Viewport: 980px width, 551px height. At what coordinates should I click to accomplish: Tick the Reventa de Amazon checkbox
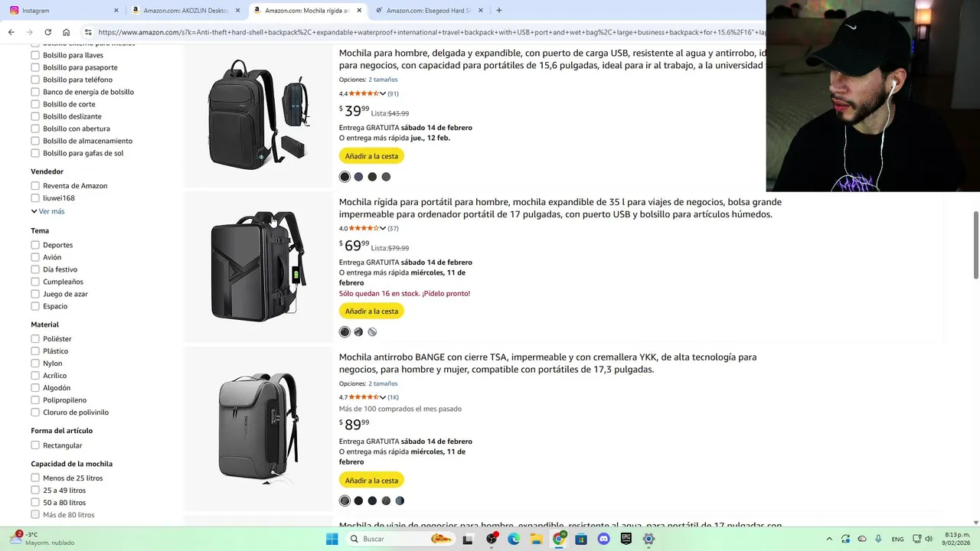click(x=35, y=186)
